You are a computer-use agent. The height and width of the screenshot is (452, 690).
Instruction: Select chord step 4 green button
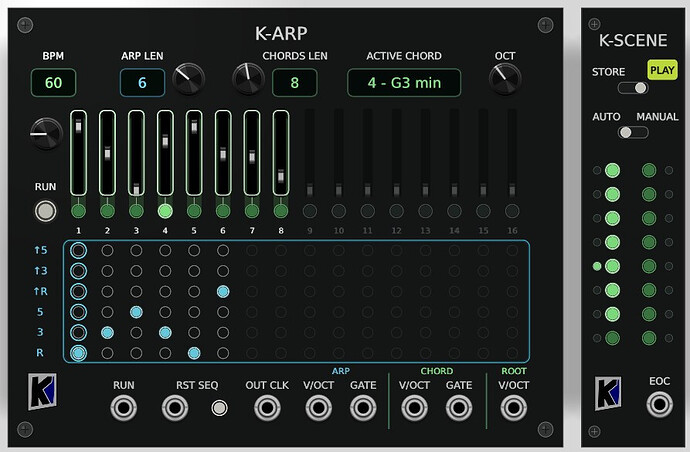coord(165,211)
